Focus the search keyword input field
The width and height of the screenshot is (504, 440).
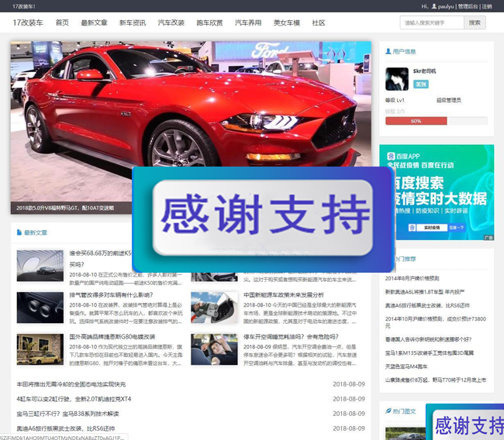click(x=432, y=22)
